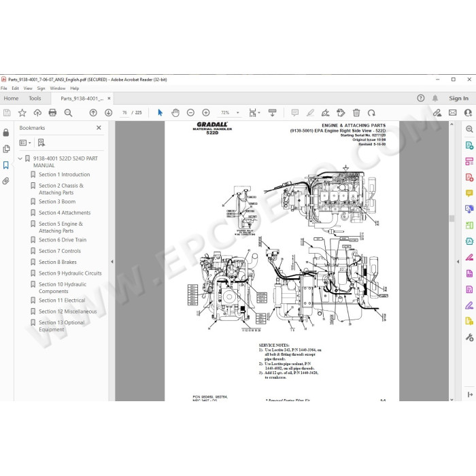Print the document via printer icon
Image resolution: width=476 pixels, height=476 pixels.
pyautogui.click(x=52, y=113)
